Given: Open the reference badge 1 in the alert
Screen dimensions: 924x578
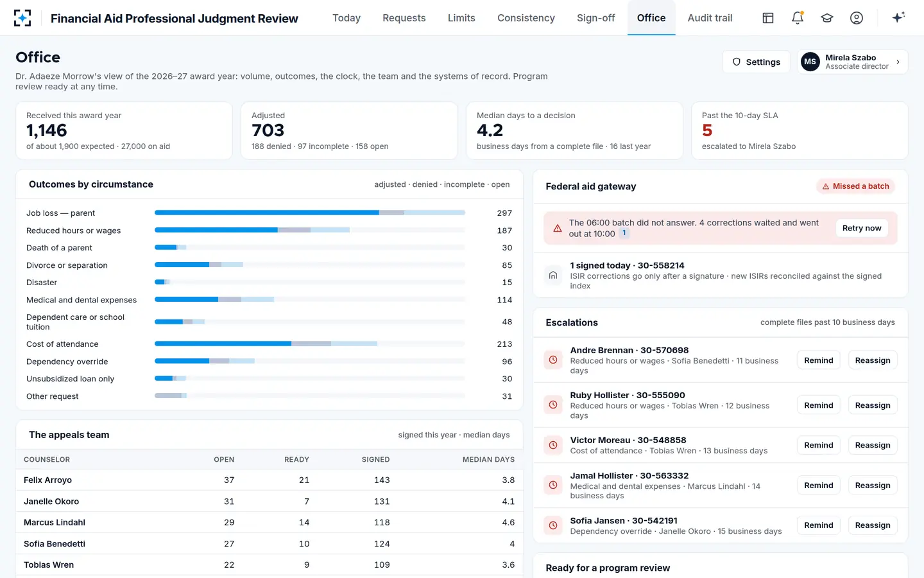Looking at the screenshot, I should 624,234.
